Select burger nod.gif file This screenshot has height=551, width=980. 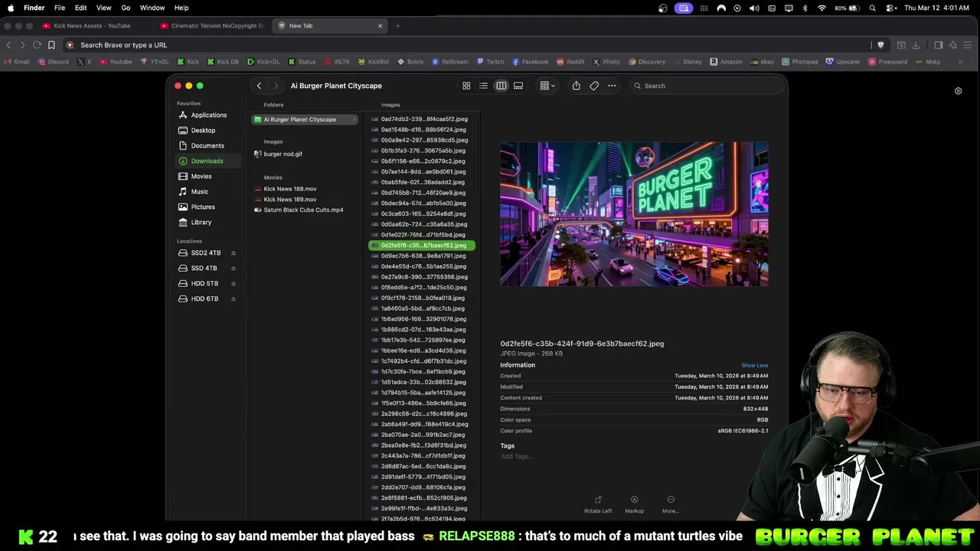[283, 154]
